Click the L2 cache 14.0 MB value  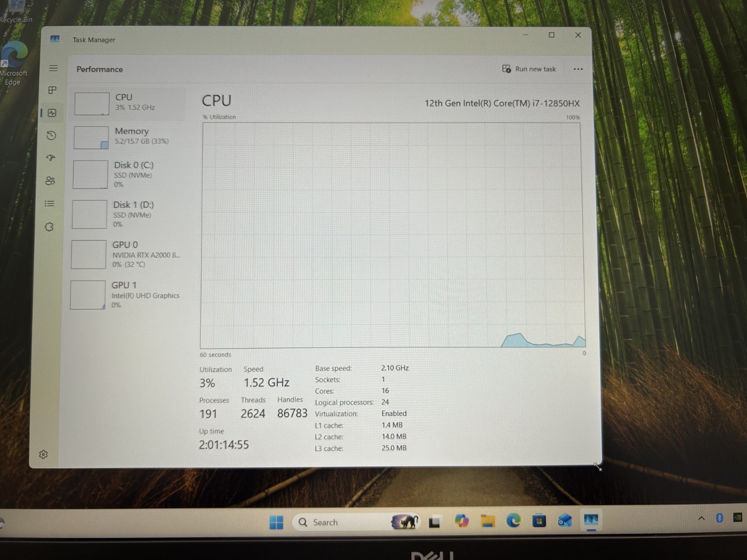[x=394, y=436]
